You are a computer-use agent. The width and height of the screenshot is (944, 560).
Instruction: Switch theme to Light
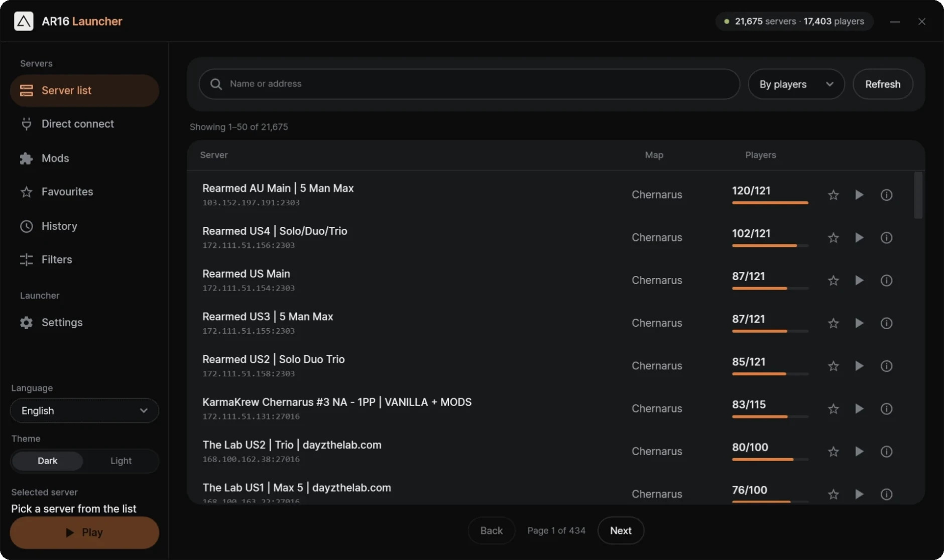click(121, 461)
